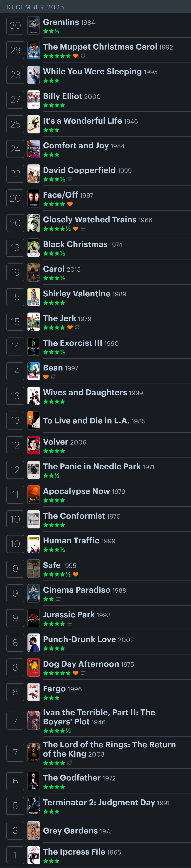Click the liked heart on Face/Off

70,204
